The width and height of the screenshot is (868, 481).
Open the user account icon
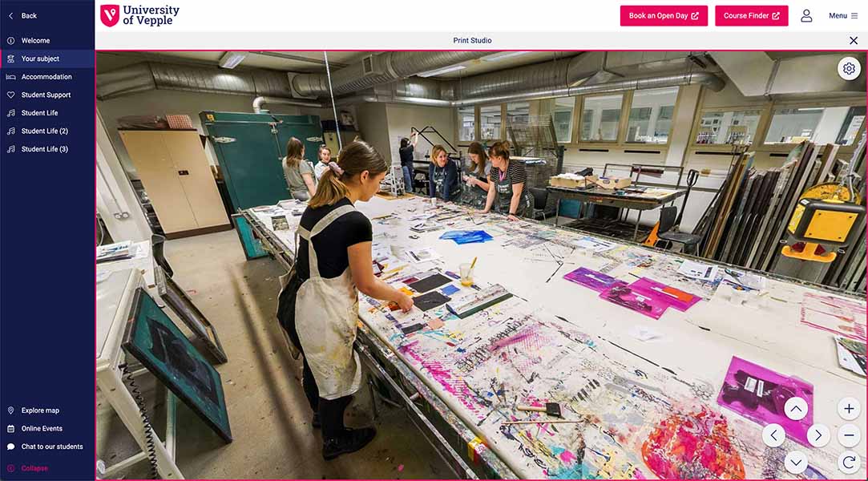point(806,15)
